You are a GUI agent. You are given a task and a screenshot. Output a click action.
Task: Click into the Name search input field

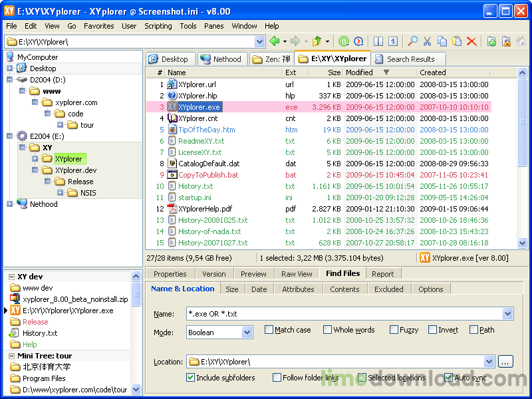pyautogui.click(x=344, y=314)
